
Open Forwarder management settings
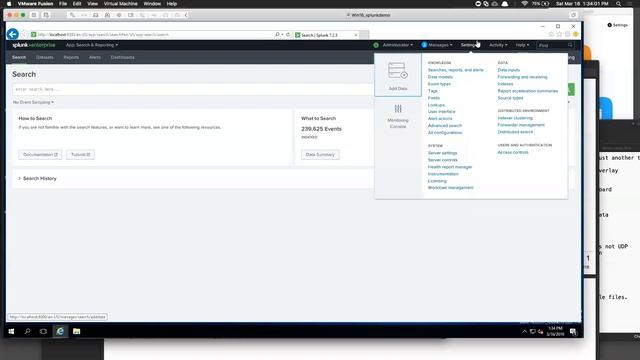(521, 125)
